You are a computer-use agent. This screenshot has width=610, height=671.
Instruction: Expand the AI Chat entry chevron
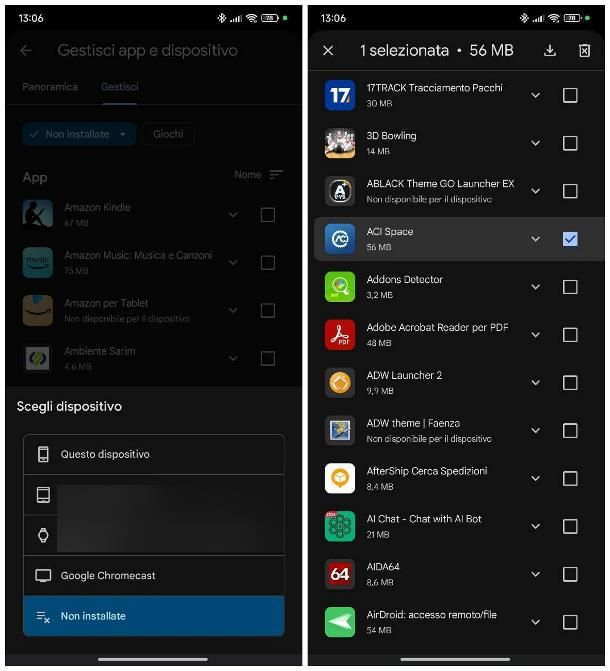coord(536,526)
